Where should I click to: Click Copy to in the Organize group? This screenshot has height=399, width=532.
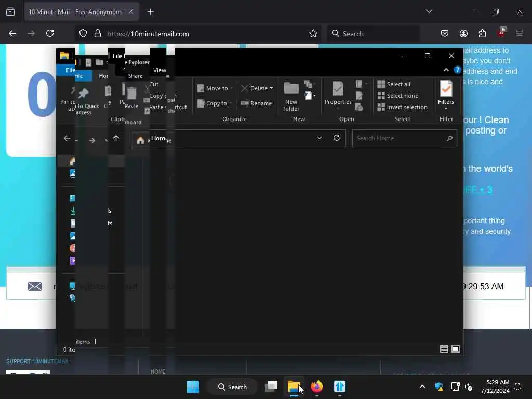pyautogui.click(x=215, y=103)
